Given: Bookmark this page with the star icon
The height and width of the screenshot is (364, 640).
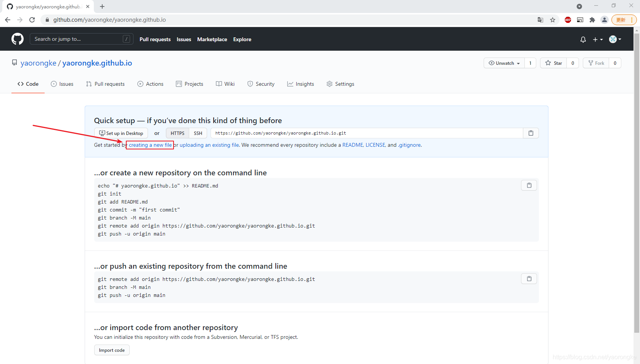Looking at the screenshot, I should (552, 20).
